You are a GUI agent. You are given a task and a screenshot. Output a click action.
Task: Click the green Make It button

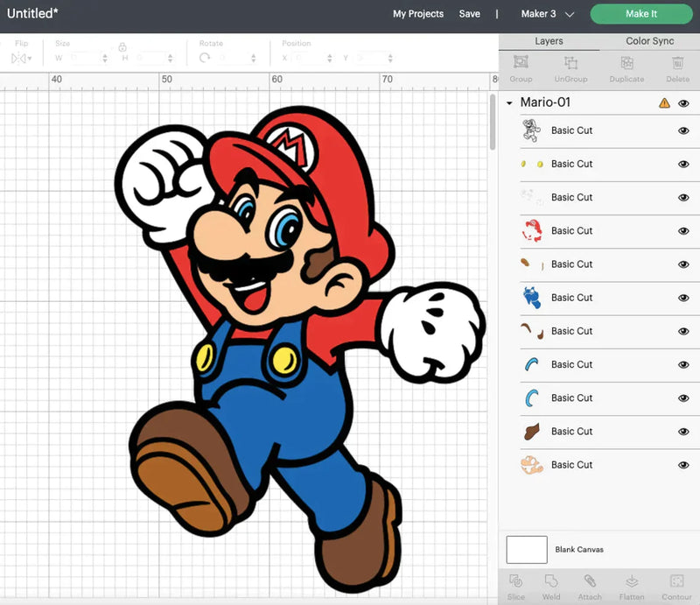point(641,14)
